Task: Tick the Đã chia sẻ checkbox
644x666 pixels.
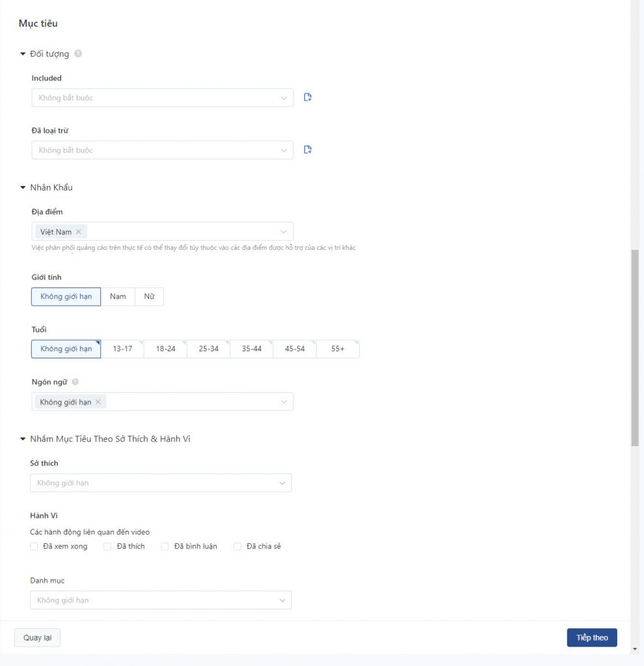Action: click(x=237, y=546)
